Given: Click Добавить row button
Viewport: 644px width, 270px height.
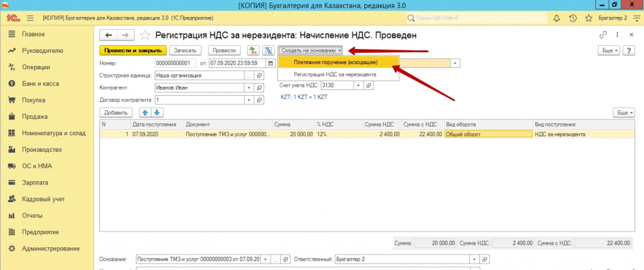Looking at the screenshot, I should click(116, 113).
